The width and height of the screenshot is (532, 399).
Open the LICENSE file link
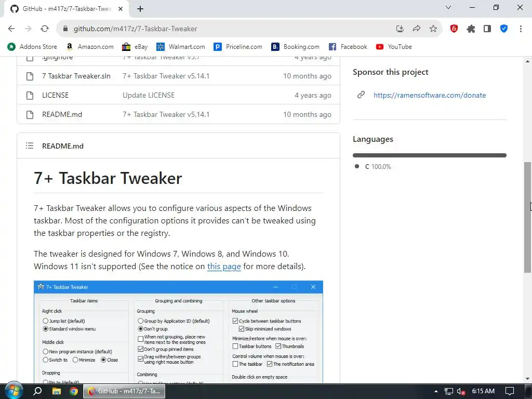click(x=55, y=96)
